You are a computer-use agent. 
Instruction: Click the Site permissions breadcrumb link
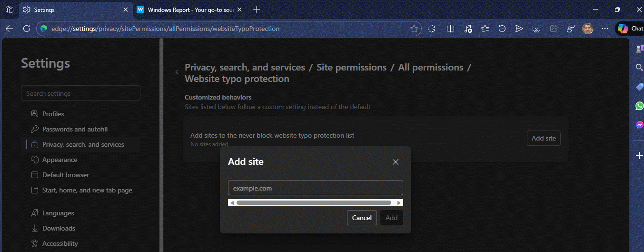click(x=351, y=67)
